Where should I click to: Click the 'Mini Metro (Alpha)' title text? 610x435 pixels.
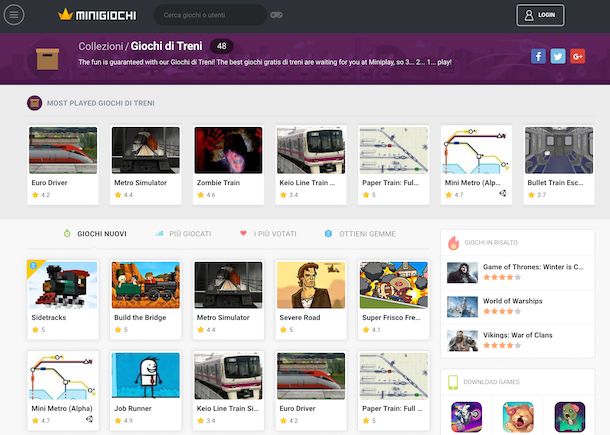(62, 409)
